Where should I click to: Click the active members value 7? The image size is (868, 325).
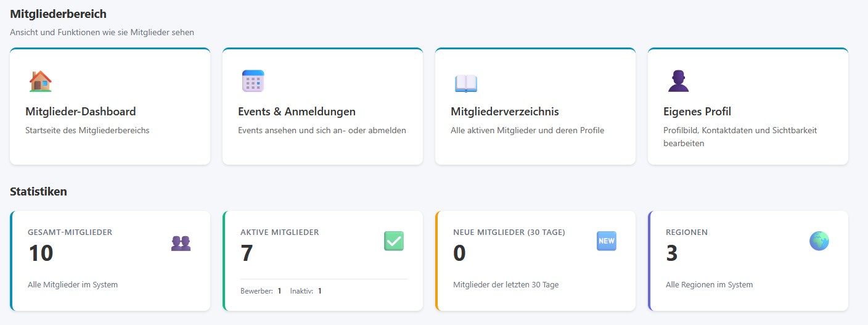(x=247, y=253)
